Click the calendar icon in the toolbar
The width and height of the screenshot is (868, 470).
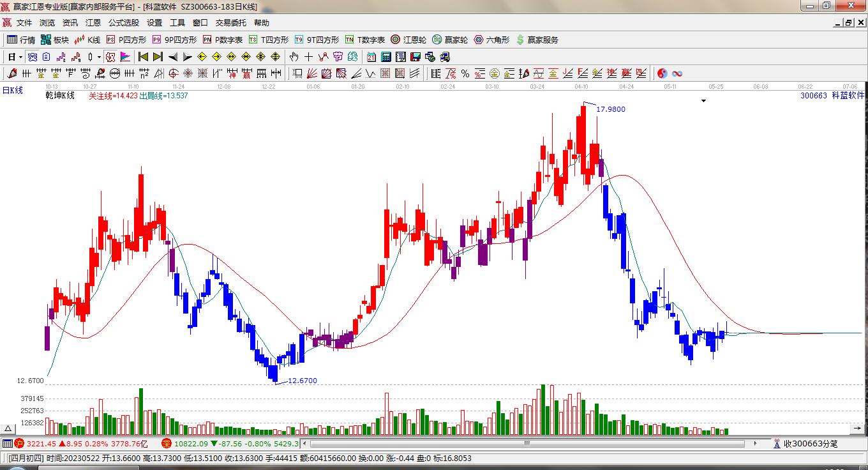(x=371, y=57)
